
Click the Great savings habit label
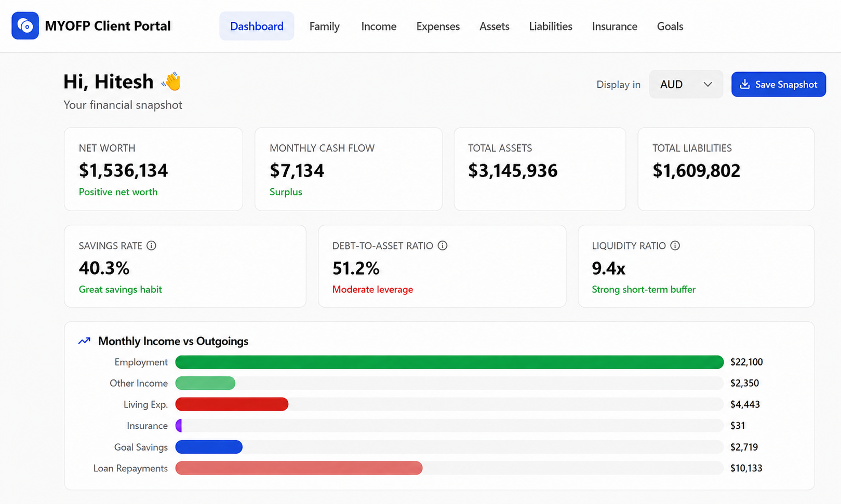click(x=120, y=289)
